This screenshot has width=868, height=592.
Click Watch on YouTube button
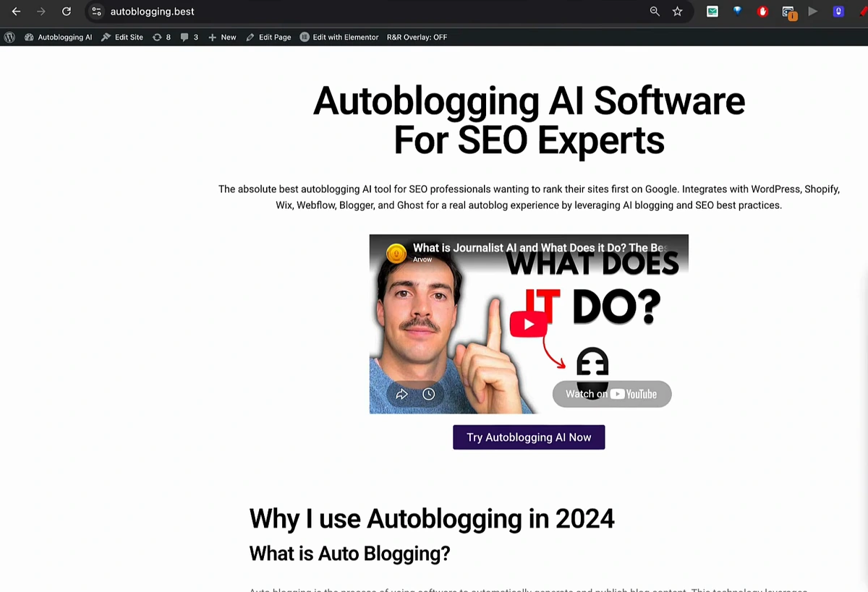coord(612,394)
